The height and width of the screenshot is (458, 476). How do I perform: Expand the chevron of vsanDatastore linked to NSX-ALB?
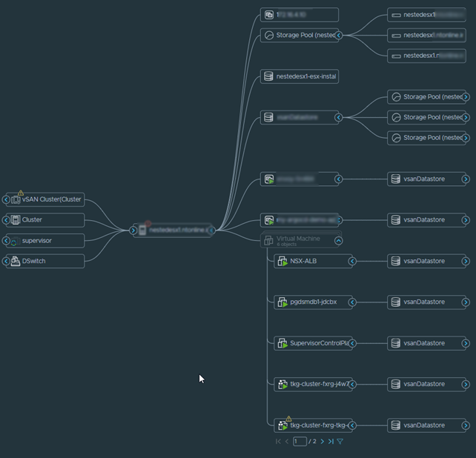(x=466, y=262)
